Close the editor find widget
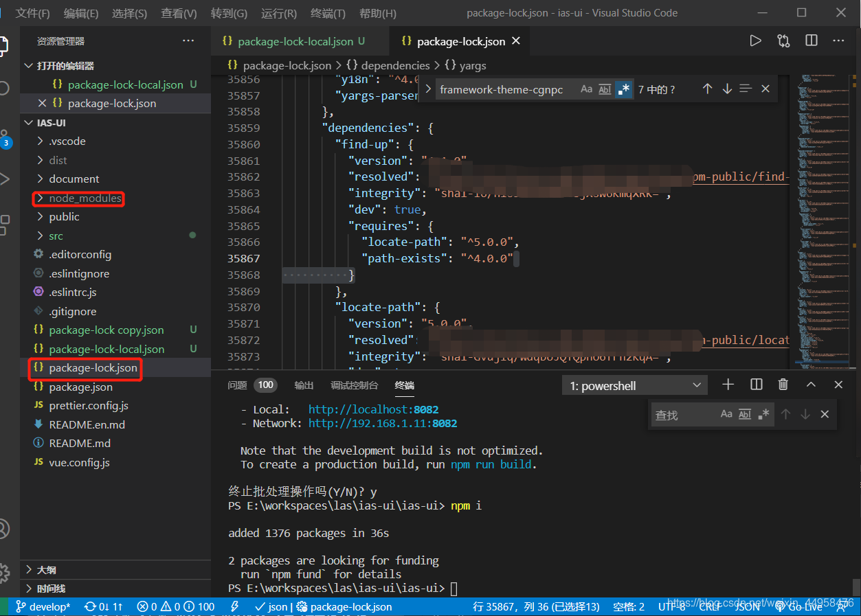Viewport: 861px width, 616px height. click(x=765, y=89)
